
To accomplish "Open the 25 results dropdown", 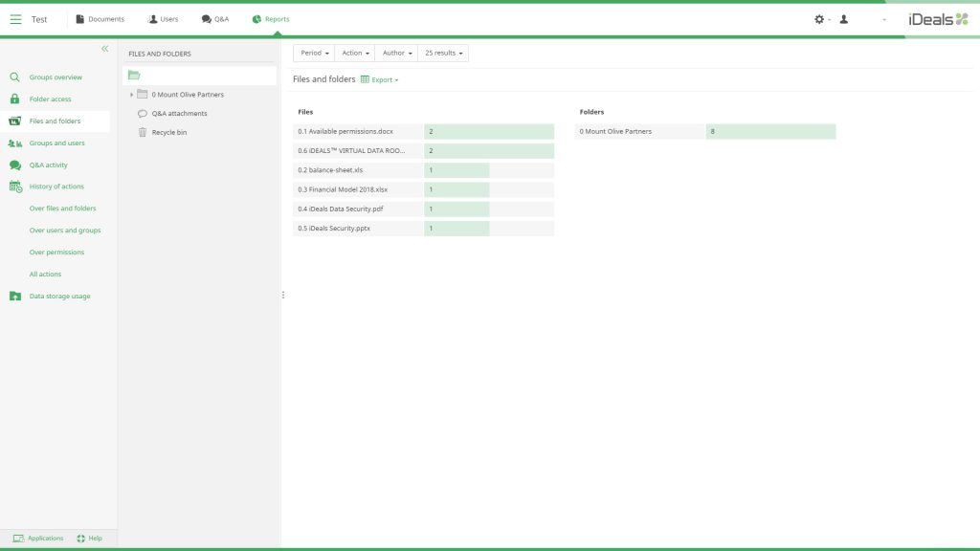I will pyautogui.click(x=444, y=54).
